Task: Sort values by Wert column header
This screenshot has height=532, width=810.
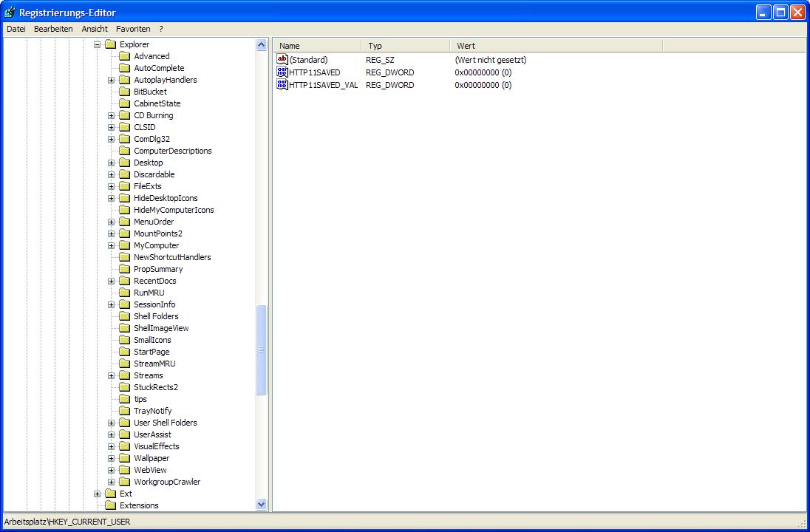Action: [557, 46]
